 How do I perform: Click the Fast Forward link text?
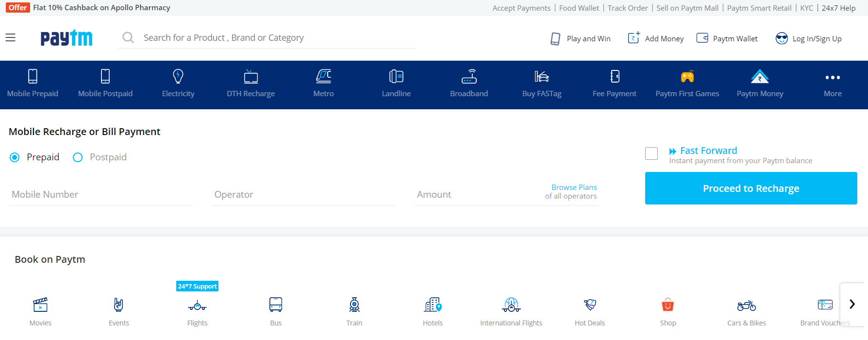click(708, 151)
